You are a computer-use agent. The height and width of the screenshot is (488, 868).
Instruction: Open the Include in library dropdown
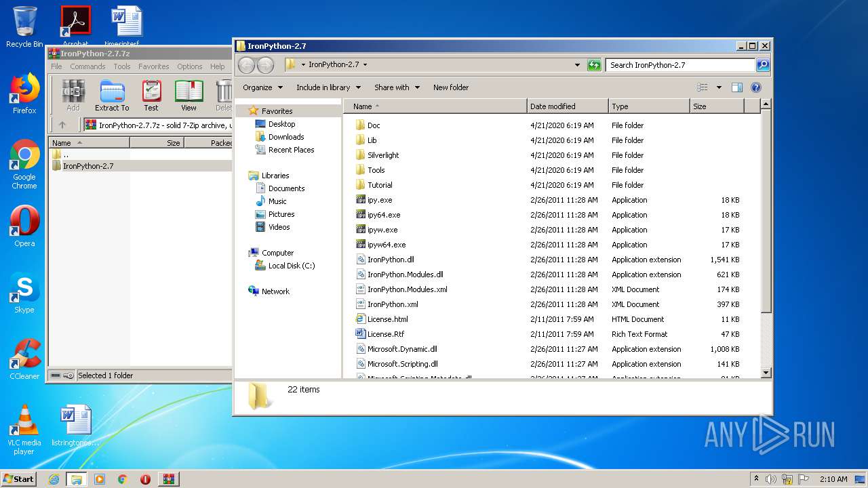pos(328,87)
